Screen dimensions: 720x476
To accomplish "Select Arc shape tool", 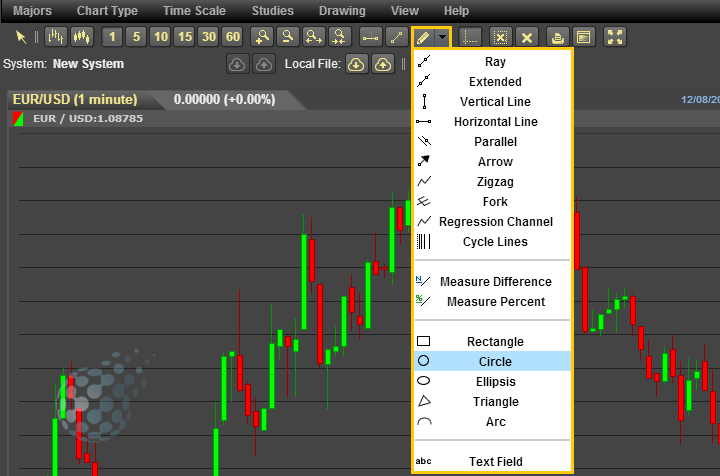I will (492, 422).
